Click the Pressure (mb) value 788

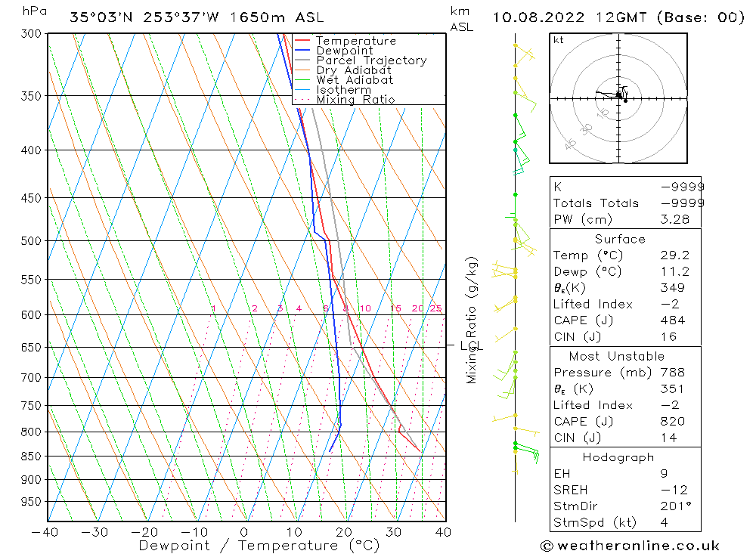tap(673, 372)
